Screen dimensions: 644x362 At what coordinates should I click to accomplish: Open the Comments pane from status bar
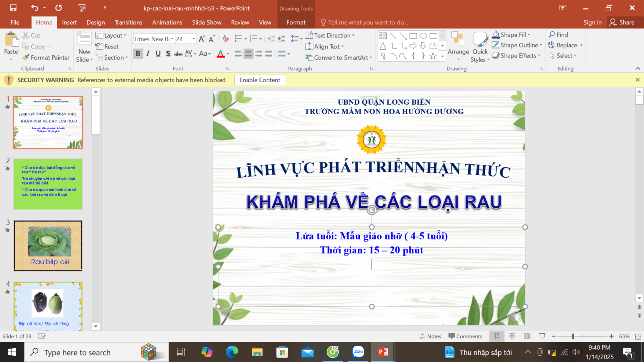point(465,336)
